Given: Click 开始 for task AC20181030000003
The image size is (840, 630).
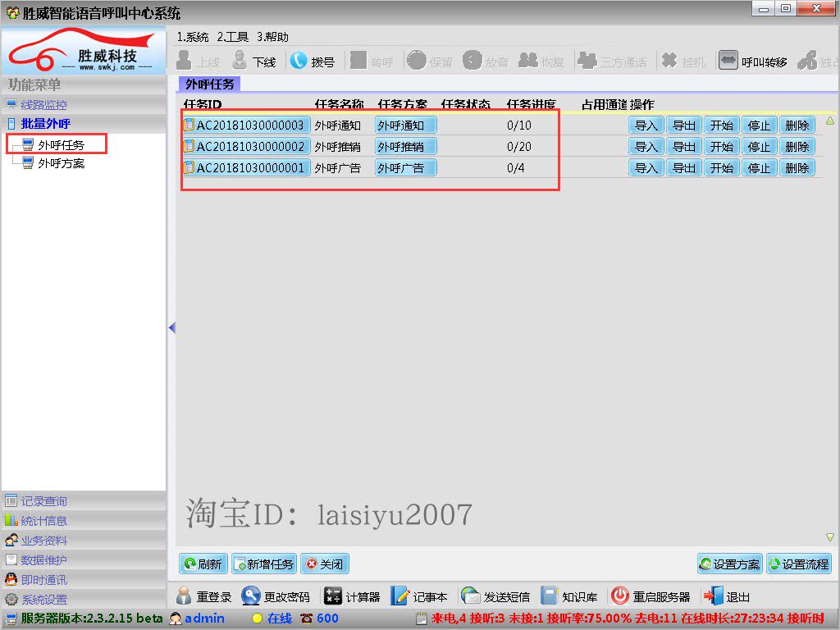Looking at the screenshot, I should [x=721, y=126].
